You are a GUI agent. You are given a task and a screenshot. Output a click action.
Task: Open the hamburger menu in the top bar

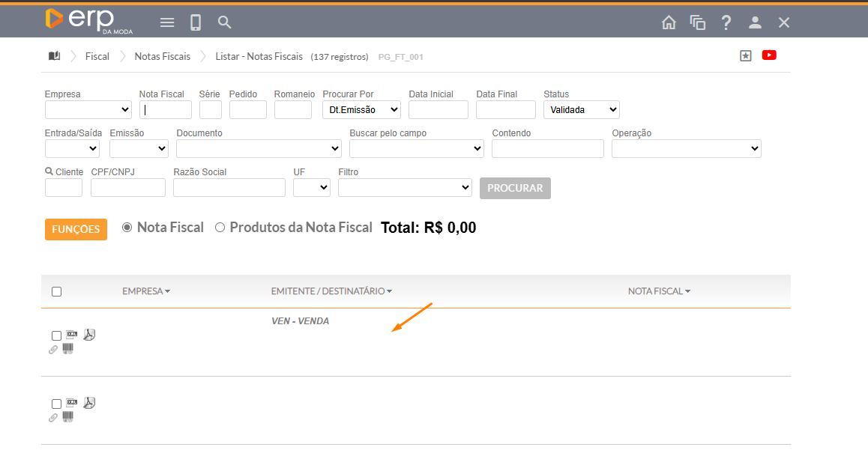pos(167,22)
